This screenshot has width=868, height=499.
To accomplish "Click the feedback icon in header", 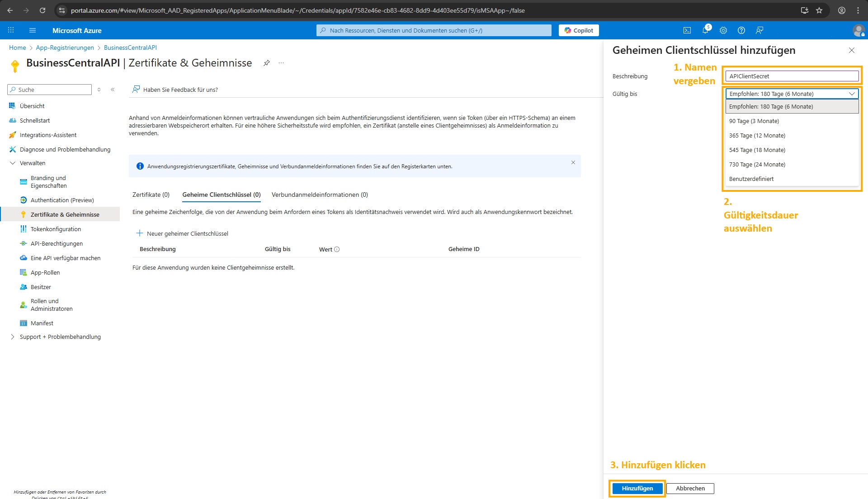I will [759, 30].
